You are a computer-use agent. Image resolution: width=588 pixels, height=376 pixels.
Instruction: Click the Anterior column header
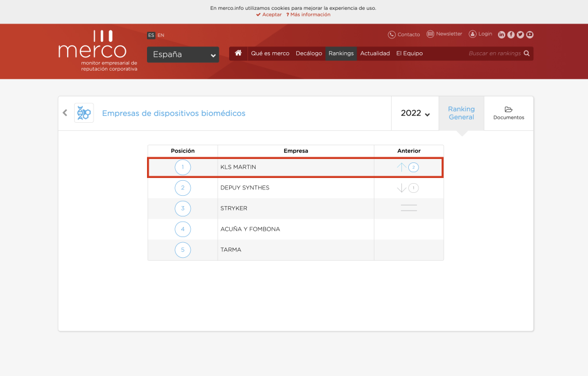click(409, 151)
